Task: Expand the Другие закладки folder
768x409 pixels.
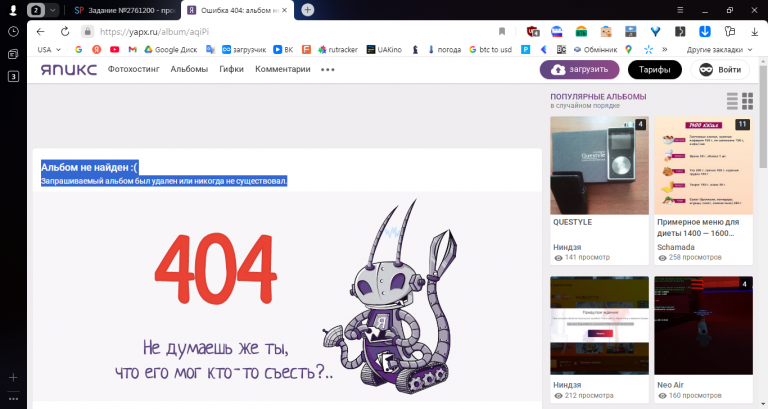Action: tap(720, 49)
